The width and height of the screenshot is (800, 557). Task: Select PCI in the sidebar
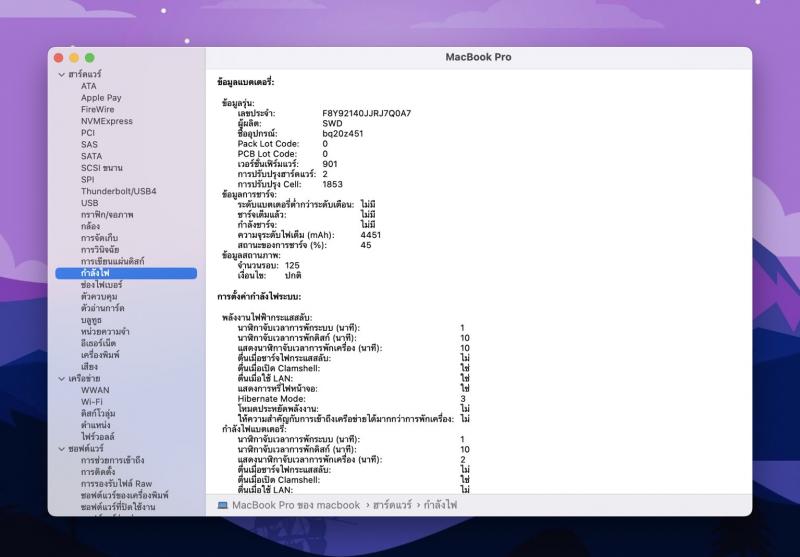point(88,133)
